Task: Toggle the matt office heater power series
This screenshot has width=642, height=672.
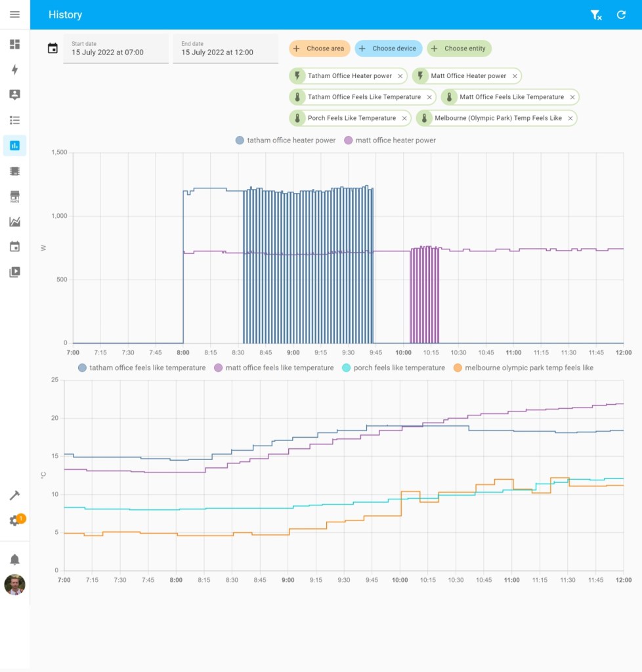Action: point(391,140)
